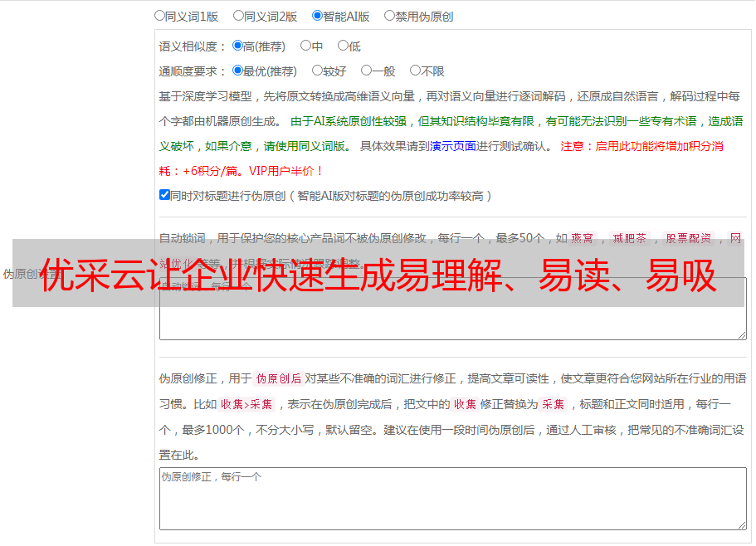Set 语义相似度 to 中
This screenshot has width=756, height=546.
[x=305, y=46]
